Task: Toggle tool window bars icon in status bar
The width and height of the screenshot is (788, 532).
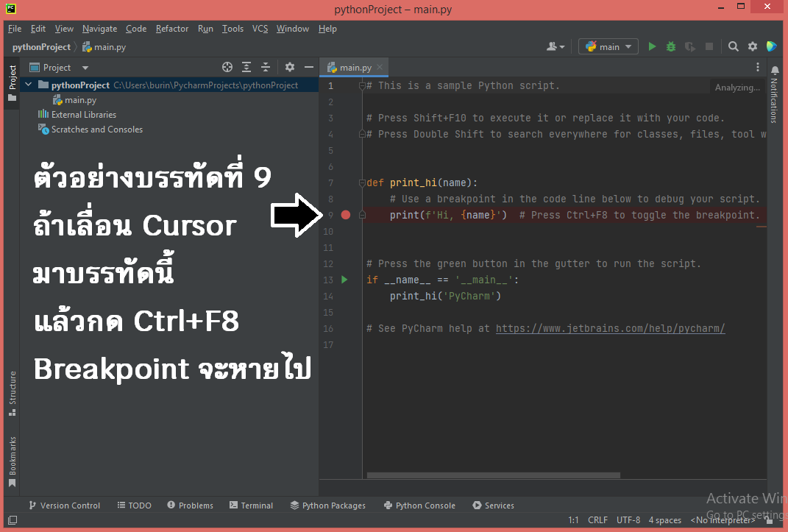Action: 13,520
